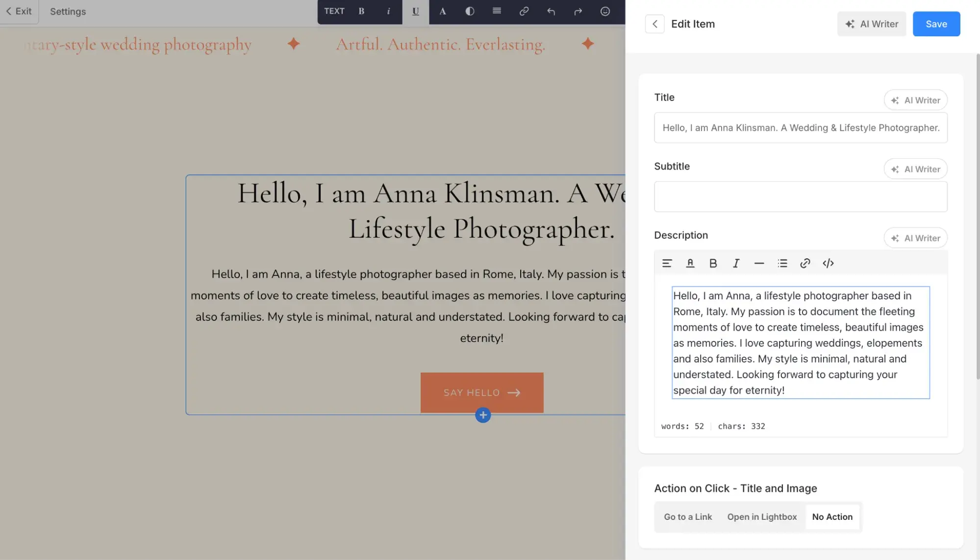Select the No Action option
This screenshot has width=980, height=560.
pyautogui.click(x=832, y=517)
